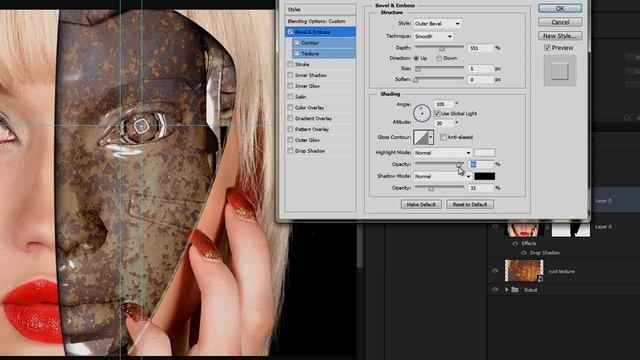Select the Stroke label in styles list
The width and height of the screenshot is (640, 360).
[302, 64]
